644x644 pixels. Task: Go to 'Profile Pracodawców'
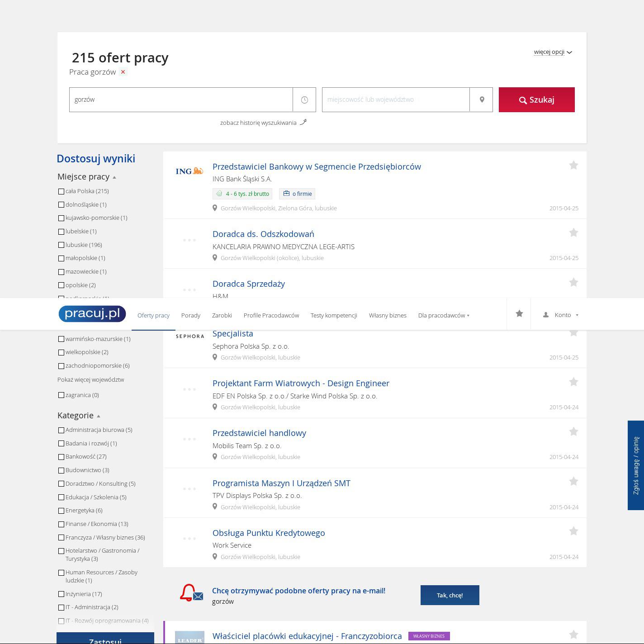tap(271, 315)
